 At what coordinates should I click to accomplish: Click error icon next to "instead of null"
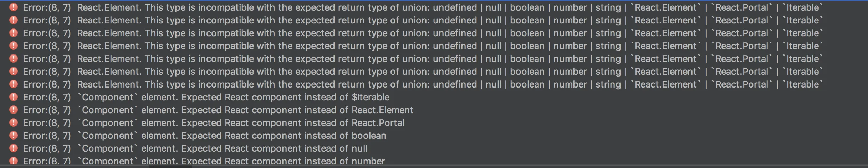coord(14,148)
